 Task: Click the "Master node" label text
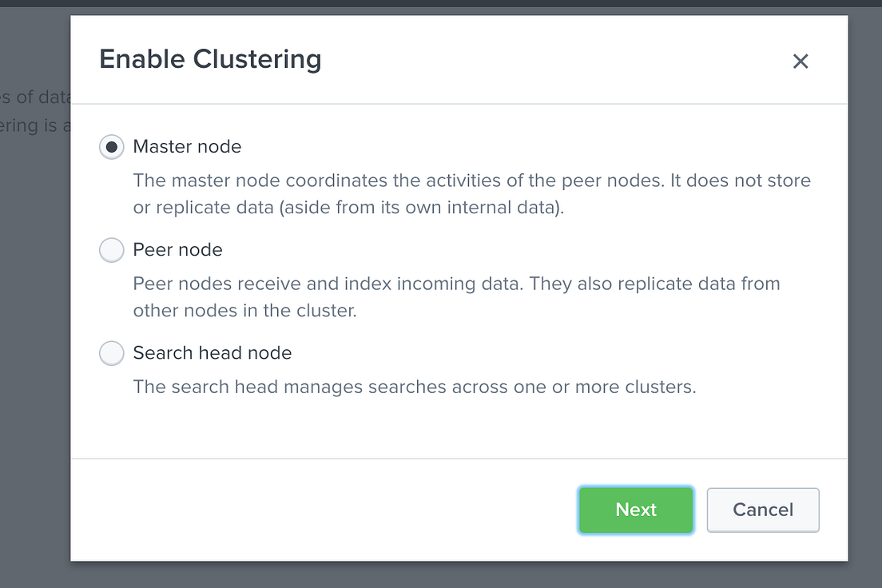pos(187,147)
